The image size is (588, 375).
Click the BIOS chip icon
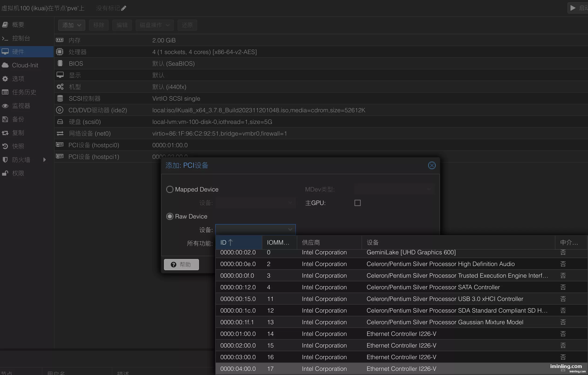(x=60, y=64)
